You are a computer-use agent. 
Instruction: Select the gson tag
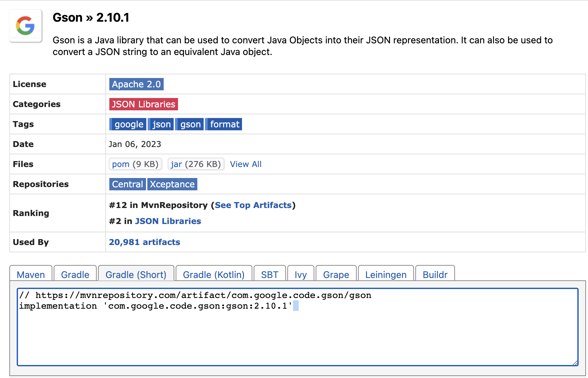tap(190, 124)
